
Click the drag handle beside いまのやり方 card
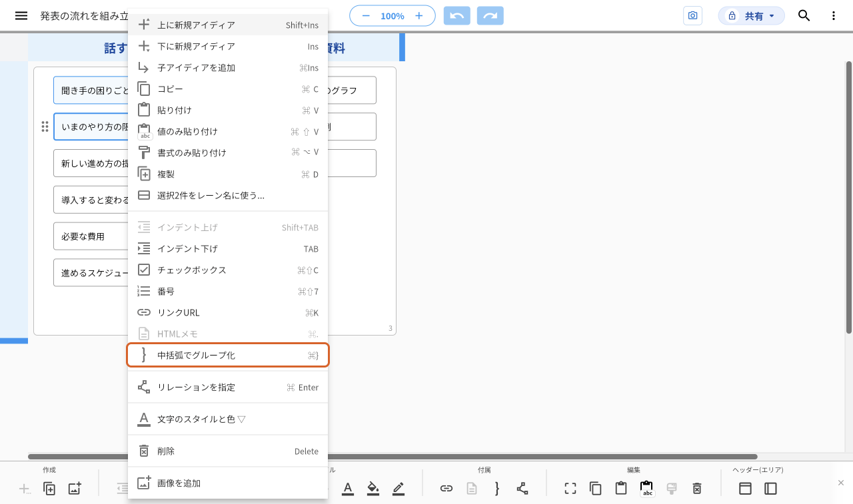click(45, 126)
